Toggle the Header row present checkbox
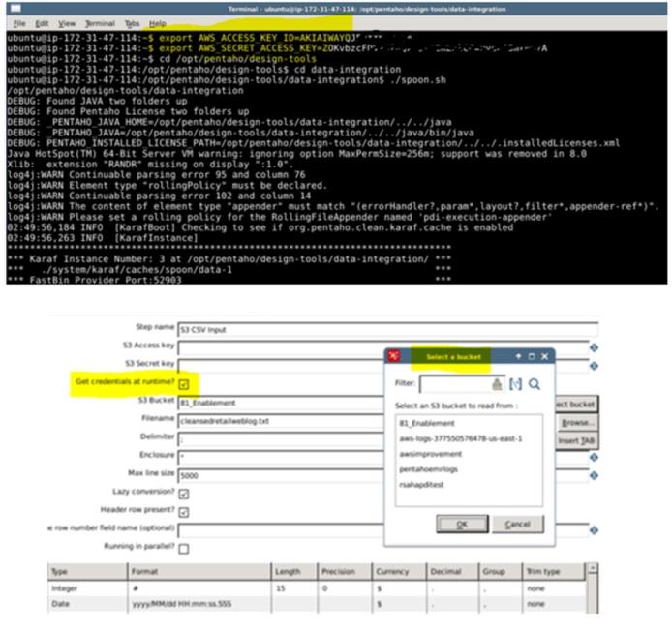 click(184, 512)
